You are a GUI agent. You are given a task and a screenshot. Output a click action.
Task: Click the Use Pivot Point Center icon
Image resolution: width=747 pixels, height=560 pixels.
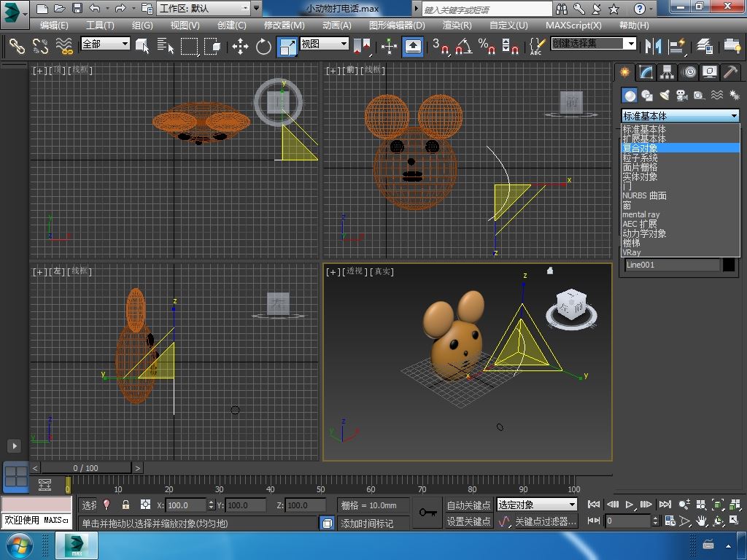[x=362, y=46]
